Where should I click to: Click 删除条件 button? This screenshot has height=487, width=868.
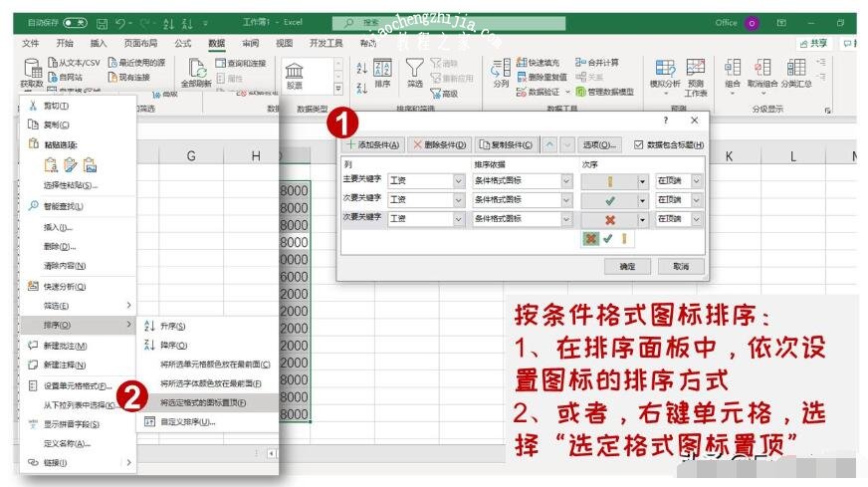[x=440, y=144]
